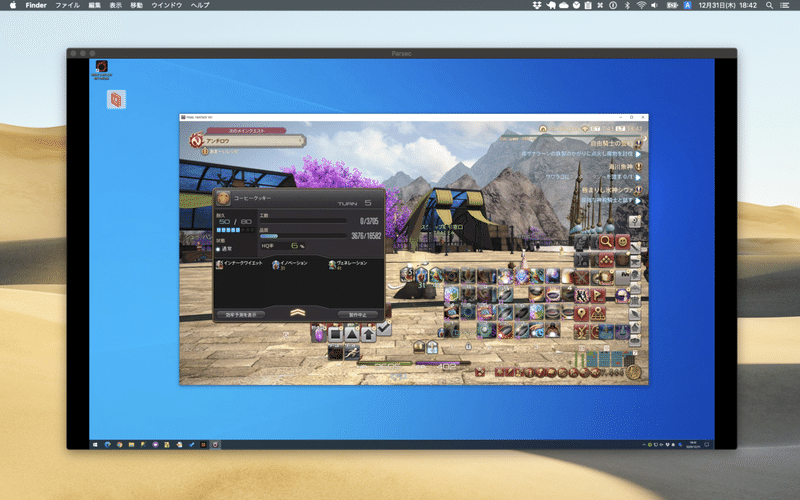Open the volume control in menu bar
This screenshot has width=800, height=500.
655,5
